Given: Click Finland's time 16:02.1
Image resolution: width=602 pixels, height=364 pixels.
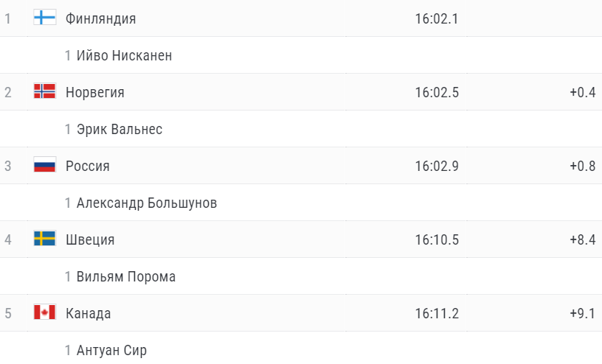Looking at the screenshot, I should [437, 19].
